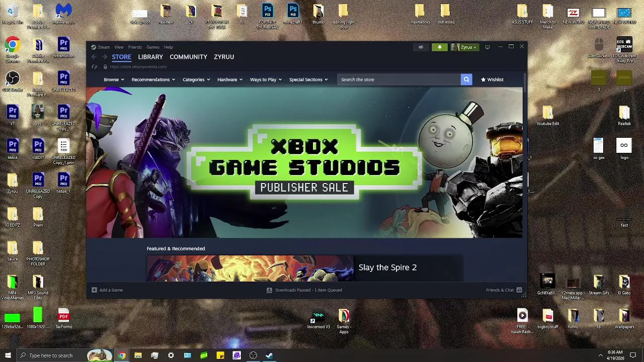Image resolution: width=644 pixels, height=362 pixels.
Task: Go back with Steam's back arrow
Action: tap(94, 57)
